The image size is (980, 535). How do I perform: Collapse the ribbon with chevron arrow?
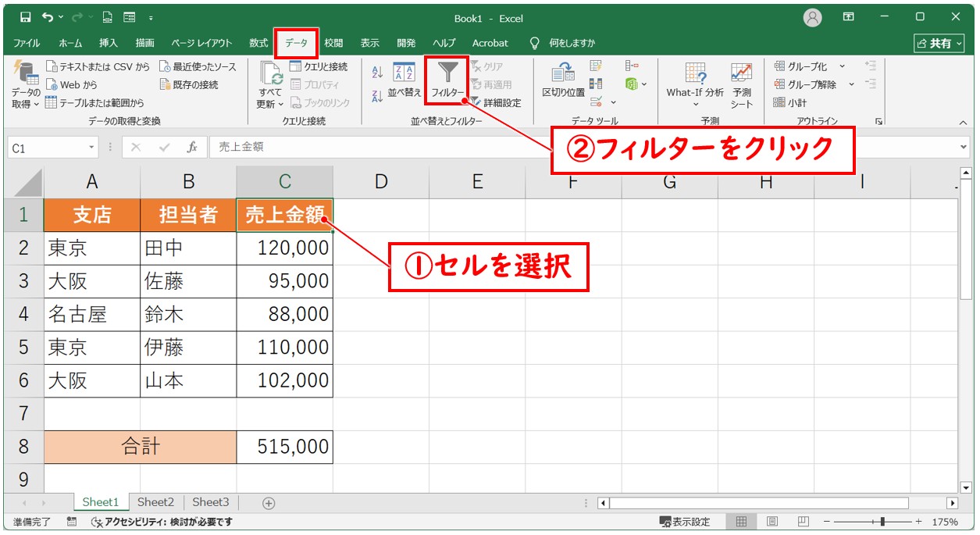point(962,123)
